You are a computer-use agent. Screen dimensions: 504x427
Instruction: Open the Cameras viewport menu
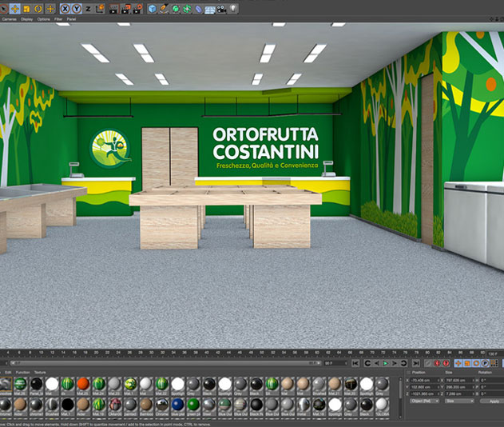(9, 19)
